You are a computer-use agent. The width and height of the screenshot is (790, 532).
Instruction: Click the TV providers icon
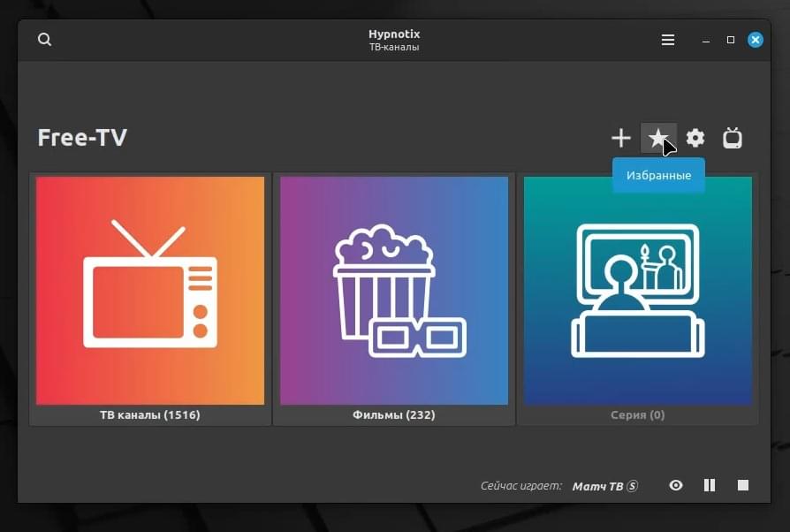click(732, 138)
